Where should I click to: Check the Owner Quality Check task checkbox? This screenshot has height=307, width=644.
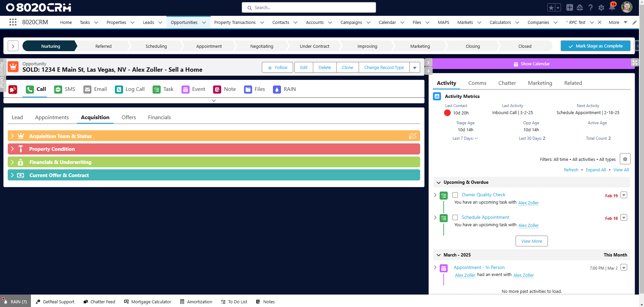pos(455,195)
